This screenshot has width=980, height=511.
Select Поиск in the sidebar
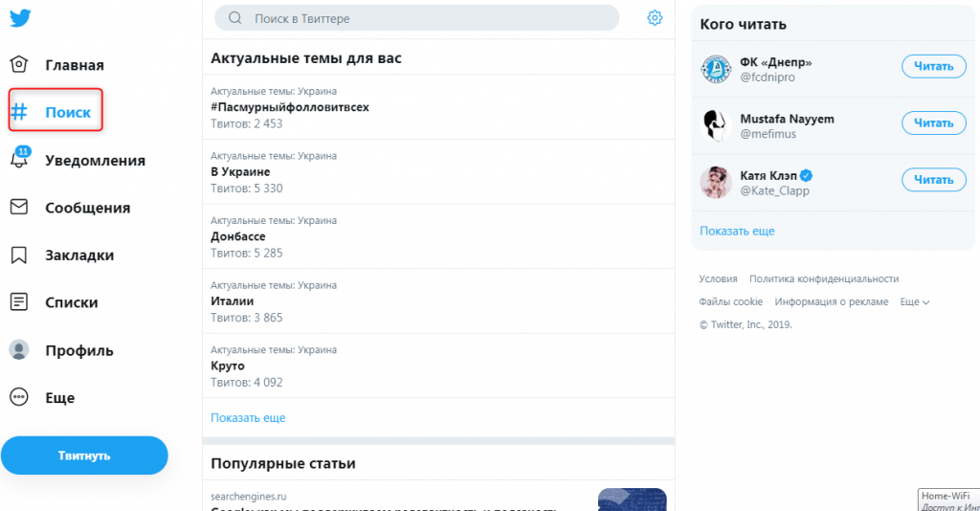[x=68, y=113]
